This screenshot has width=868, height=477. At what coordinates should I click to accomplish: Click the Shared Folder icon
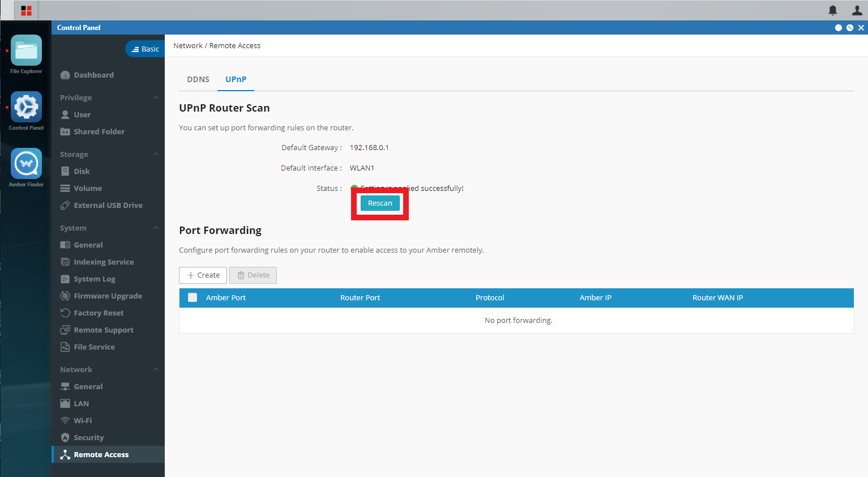[x=65, y=131]
